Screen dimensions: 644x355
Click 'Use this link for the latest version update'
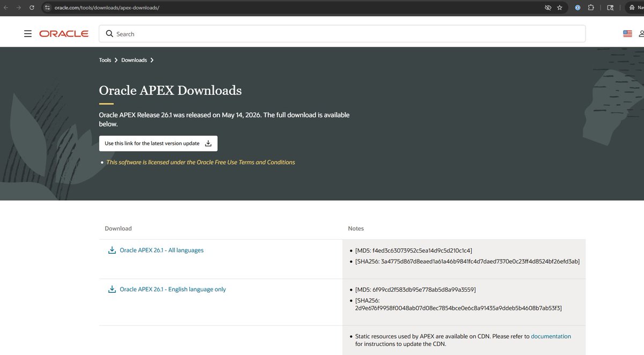(158, 143)
